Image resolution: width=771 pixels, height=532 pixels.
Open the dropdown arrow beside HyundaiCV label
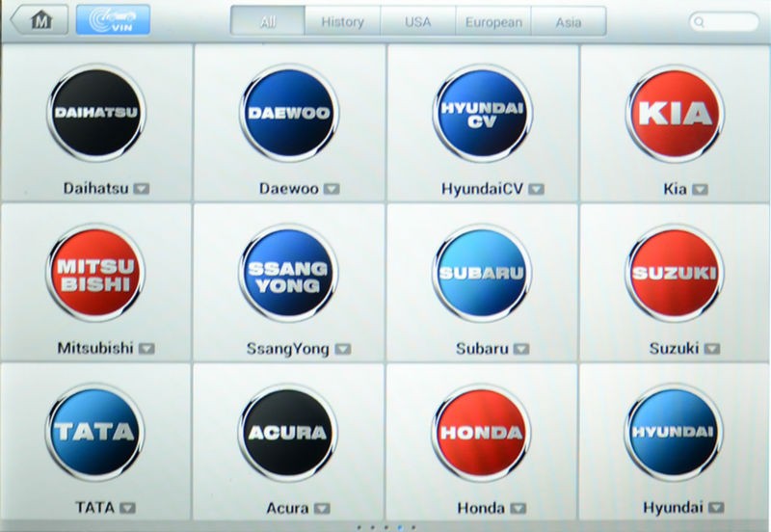(x=537, y=189)
